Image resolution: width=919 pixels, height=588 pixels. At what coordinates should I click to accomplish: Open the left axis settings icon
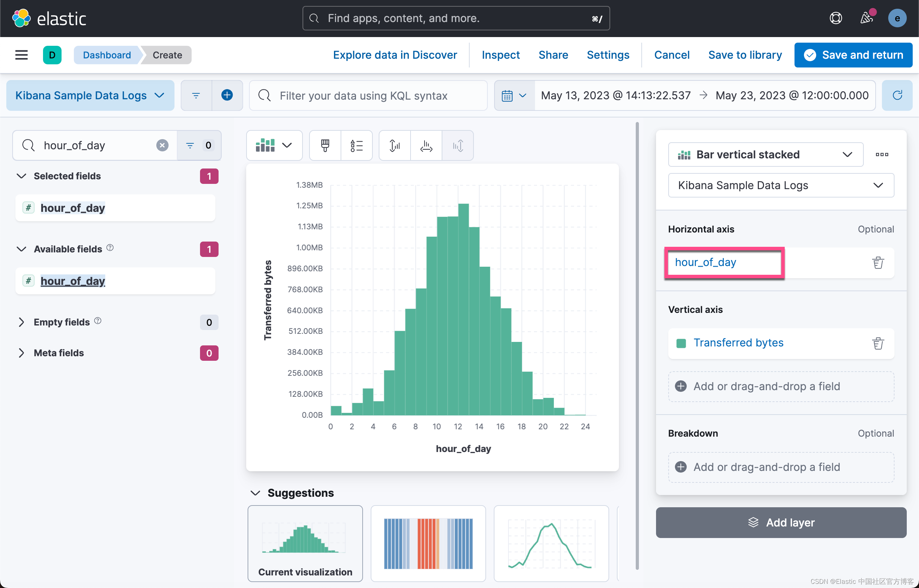coord(394,145)
